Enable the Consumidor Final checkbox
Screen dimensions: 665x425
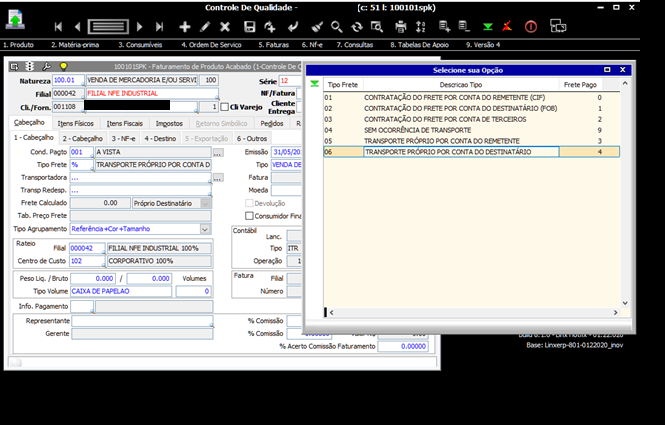[249, 215]
